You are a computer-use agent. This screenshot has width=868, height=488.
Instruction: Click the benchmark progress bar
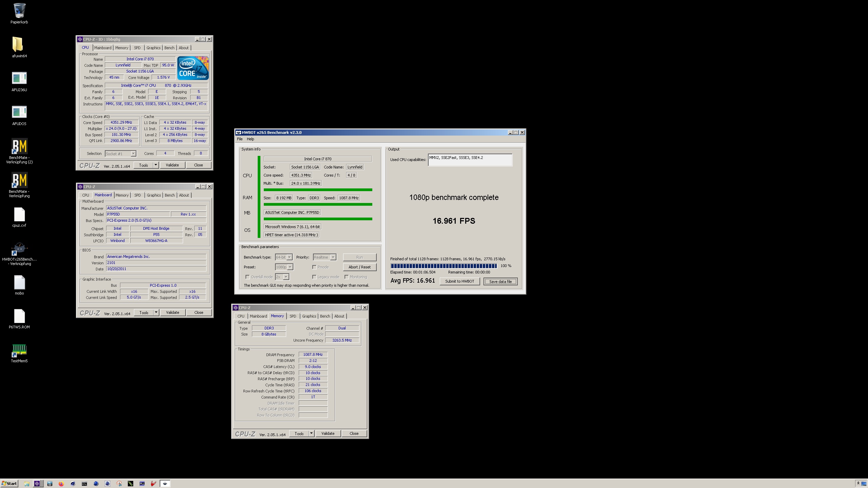tap(443, 266)
